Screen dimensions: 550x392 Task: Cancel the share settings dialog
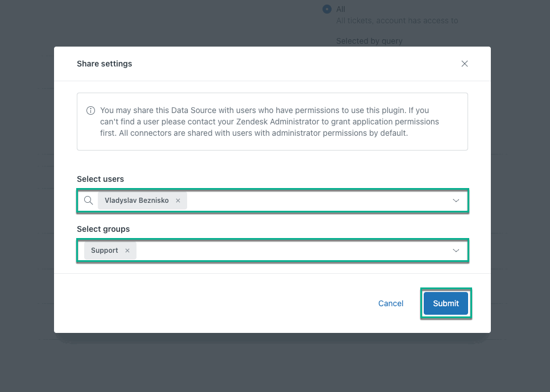390,303
